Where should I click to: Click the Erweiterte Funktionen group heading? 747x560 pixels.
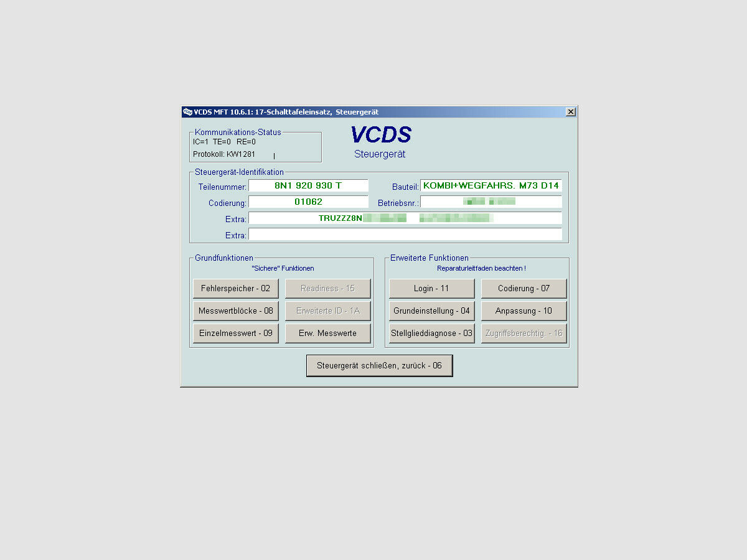point(430,258)
